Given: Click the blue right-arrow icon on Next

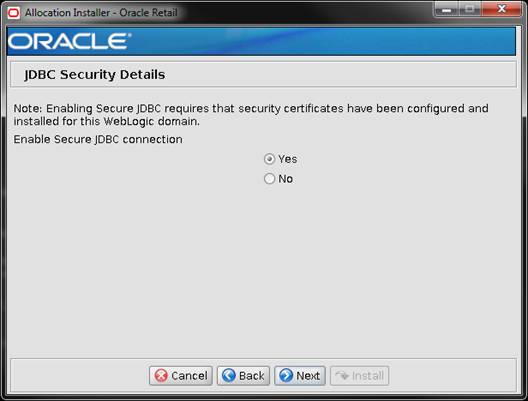Looking at the screenshot, I should [286, 375].
